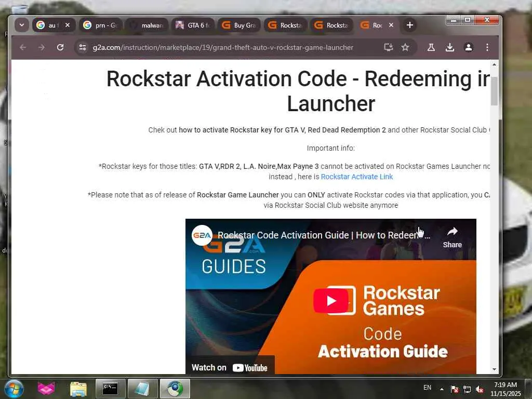532x399 pixels.
Task: Click the G2A channel logo on video
Action: click(x=202, y=235)
